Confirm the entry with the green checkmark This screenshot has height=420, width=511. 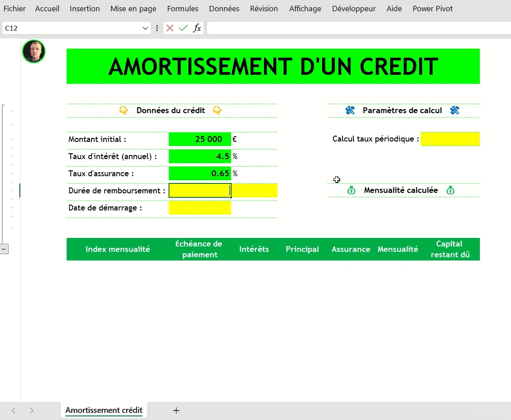[183, 28]
